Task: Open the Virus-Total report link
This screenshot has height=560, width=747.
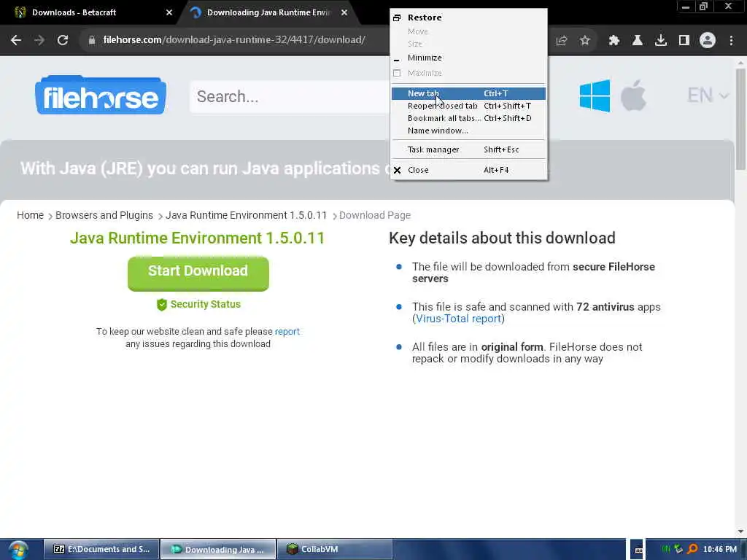Action: tap(458, 319)
